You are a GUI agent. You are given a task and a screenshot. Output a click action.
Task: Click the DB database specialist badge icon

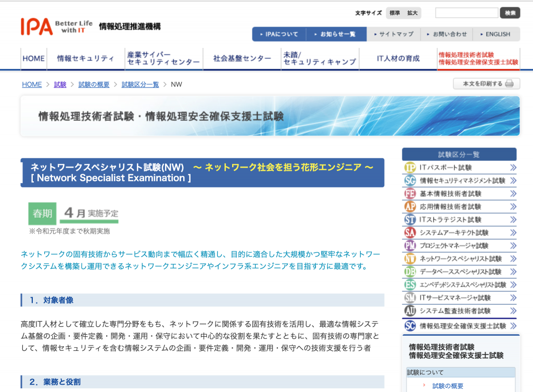(x=410, y=272)
